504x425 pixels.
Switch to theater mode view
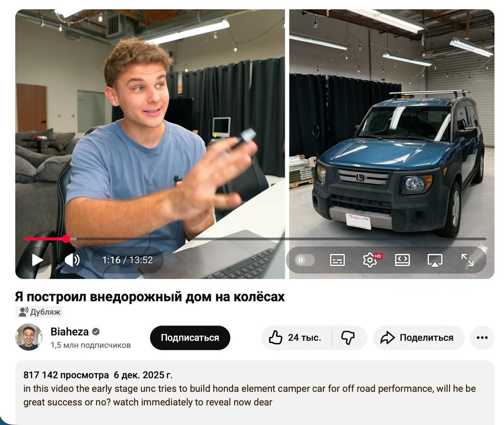click(x=402, y=260)
